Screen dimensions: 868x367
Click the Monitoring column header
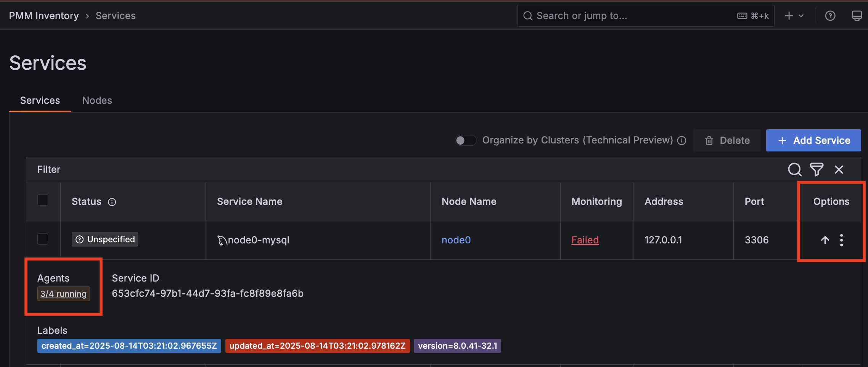[x=597, y=201]
